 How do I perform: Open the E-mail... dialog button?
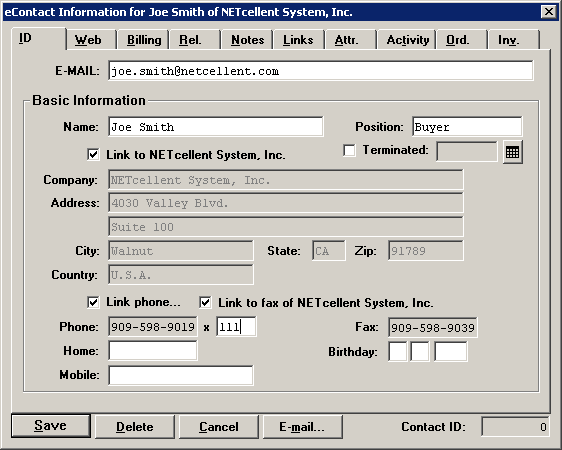[303, 427]
